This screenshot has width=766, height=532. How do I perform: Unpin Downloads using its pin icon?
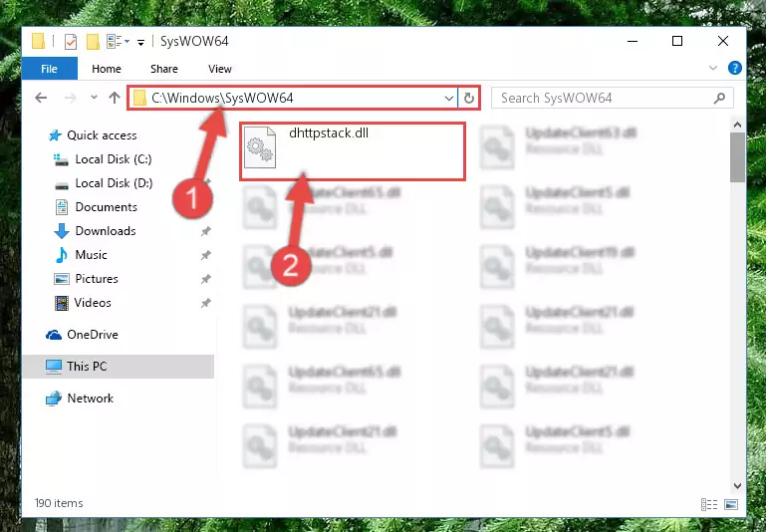click(x=206, y=231)
